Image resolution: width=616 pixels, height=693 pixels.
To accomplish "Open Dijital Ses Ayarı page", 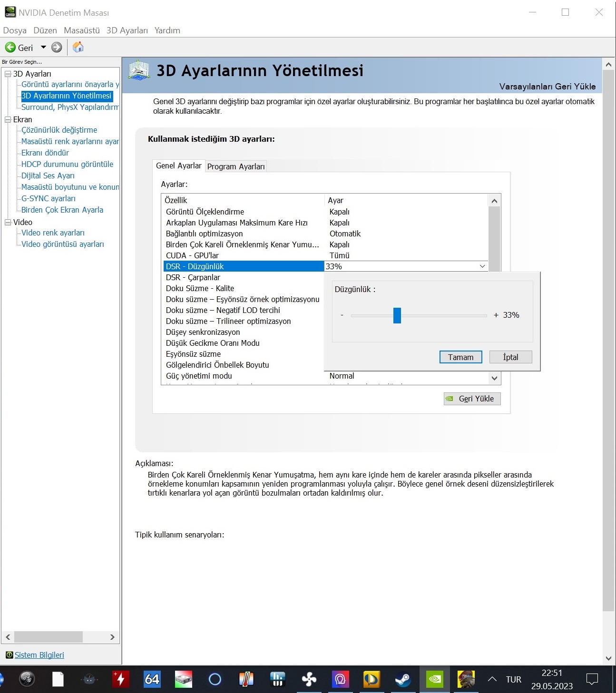I will (48, 176).
